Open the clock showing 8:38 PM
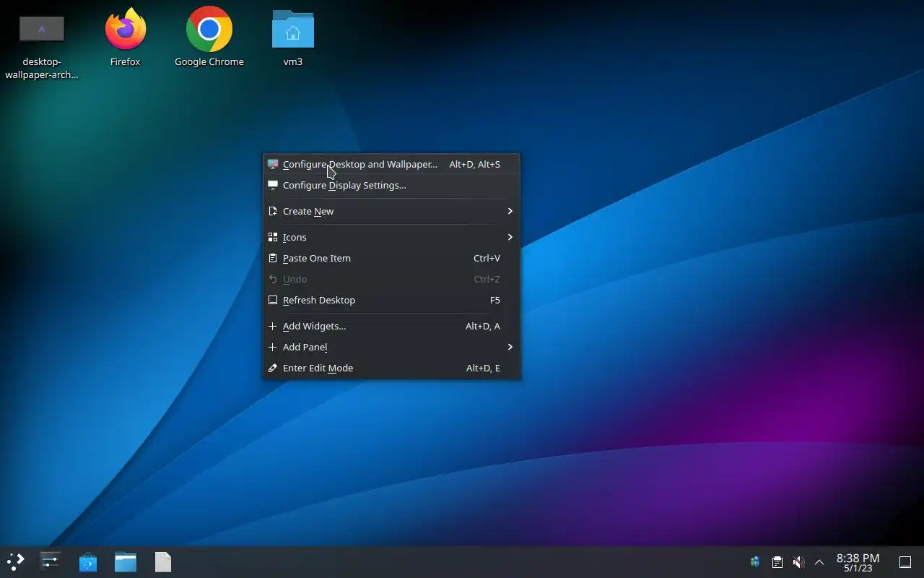Viewport: 924px width, 578px height. point(858,562)
